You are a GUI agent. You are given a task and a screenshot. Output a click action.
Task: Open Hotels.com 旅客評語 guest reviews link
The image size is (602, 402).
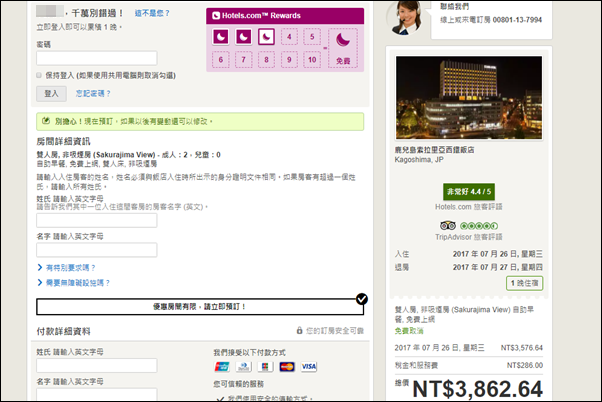pyautogui.click(x=469, y=207)
